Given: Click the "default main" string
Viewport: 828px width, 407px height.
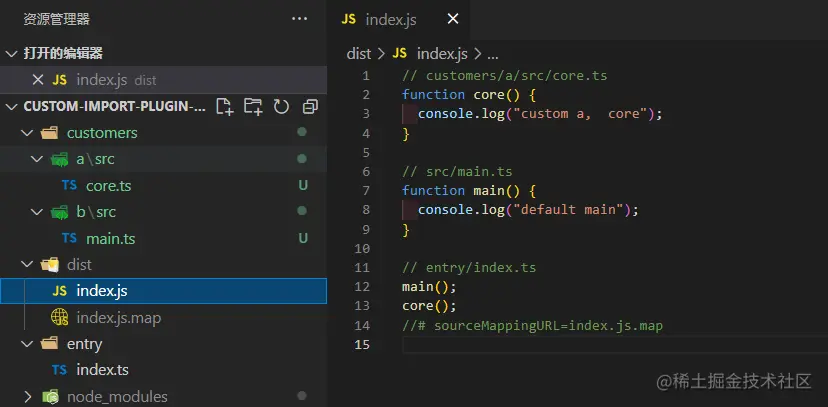Looking at the screenshot, I should pyautogui.click(x=569, y=210).
